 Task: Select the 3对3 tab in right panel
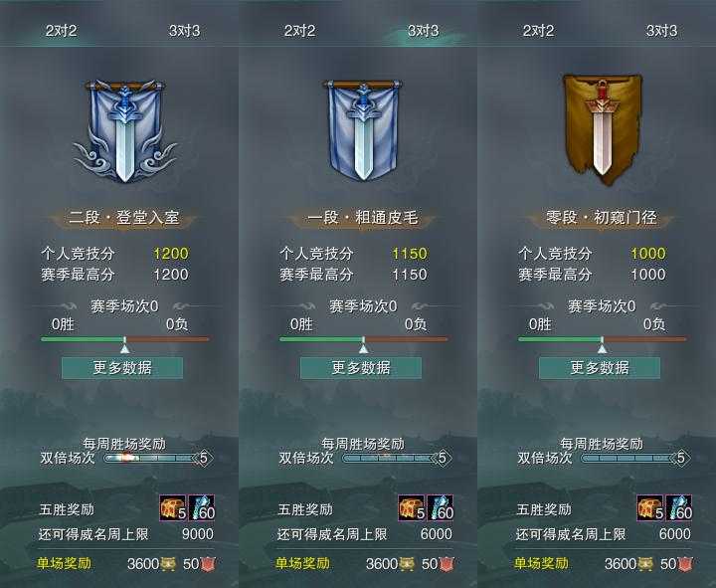click(661, 31)
